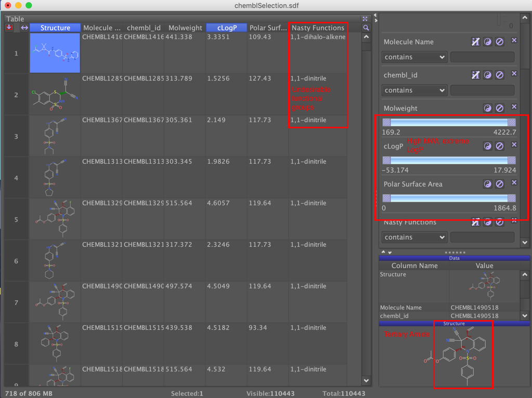Screen dimensions: 532x398
Task: Open the Molecule Name 'contains' dropdown
Action: [x=414, y=57]
